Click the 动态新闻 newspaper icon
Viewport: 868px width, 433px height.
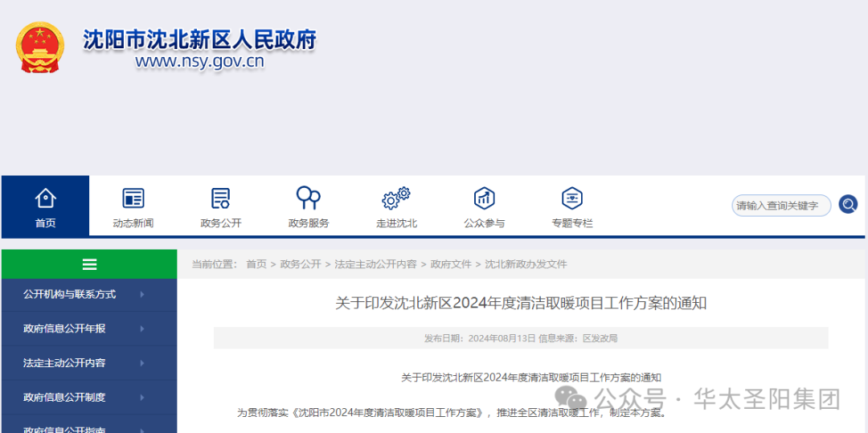tap(133, 198)
